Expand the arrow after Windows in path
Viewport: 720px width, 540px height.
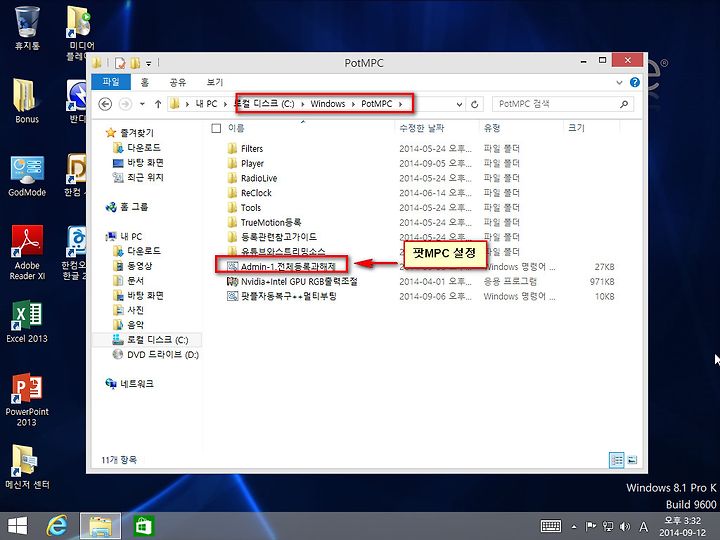pos(353,104)
